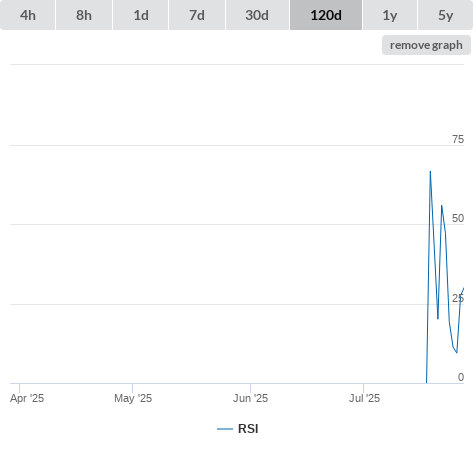The image size is (474, 455).
Task: Click the active 120d tab
Action: pos(326,15)
